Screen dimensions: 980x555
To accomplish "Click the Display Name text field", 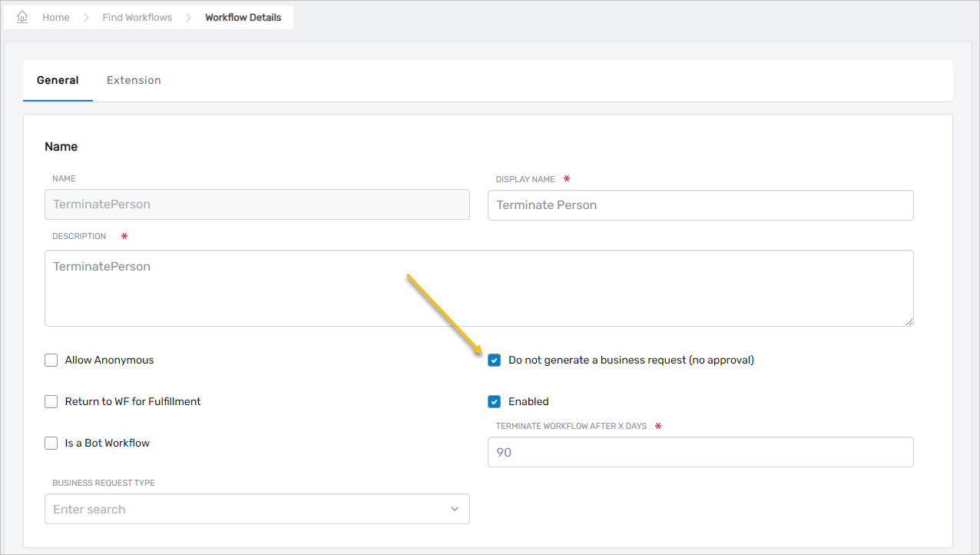I will pos(700,204).
